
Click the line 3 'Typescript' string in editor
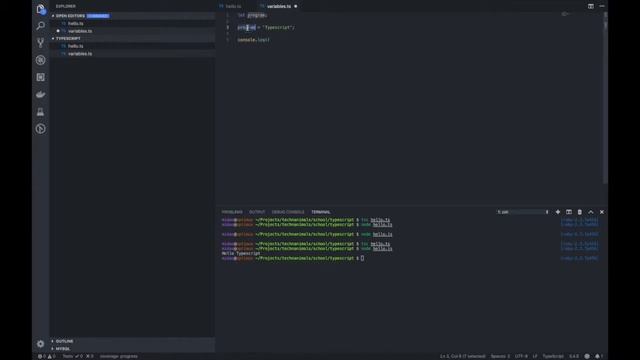point(278,28)
